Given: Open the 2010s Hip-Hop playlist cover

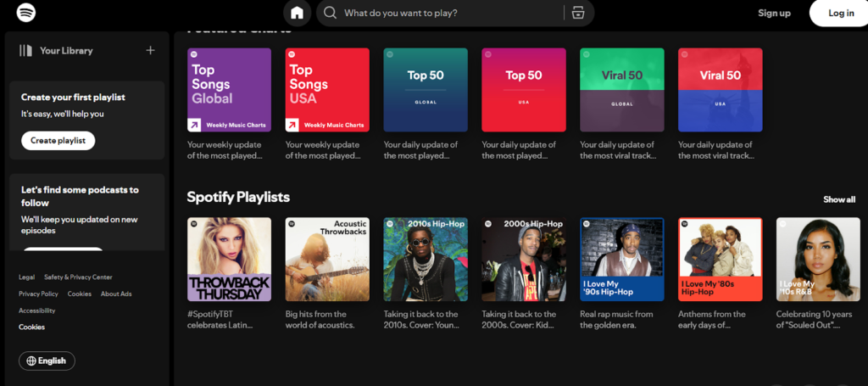Looking at the screenshot, I should (x=426, y=260).
